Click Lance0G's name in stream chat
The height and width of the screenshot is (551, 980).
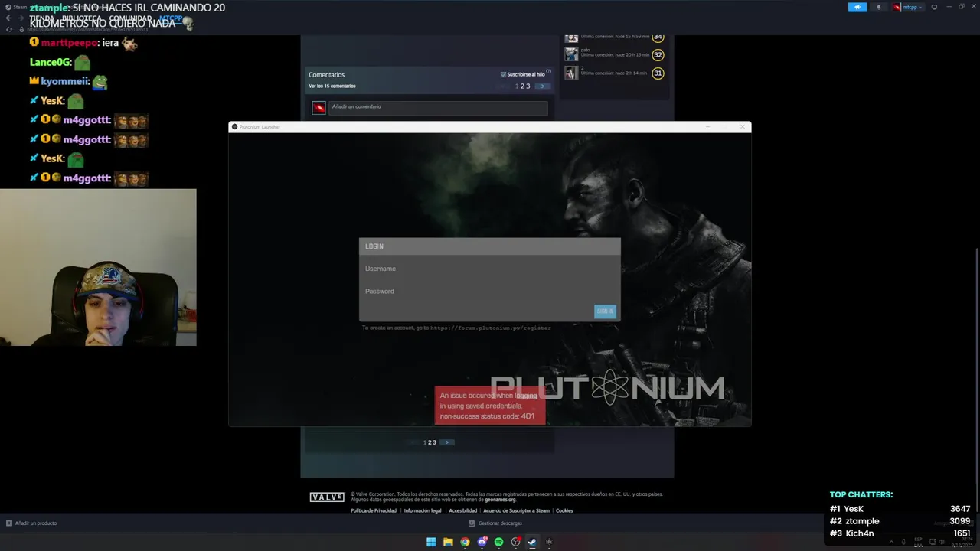pos(50,62)
